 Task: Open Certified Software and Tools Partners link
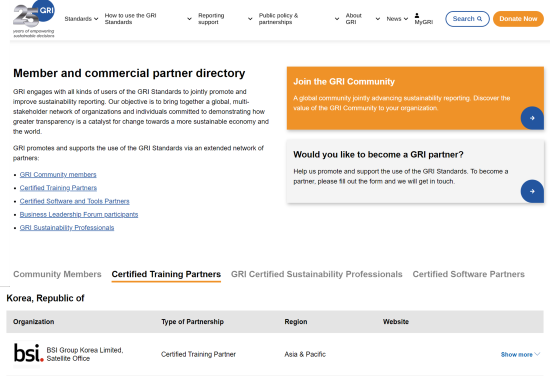pyautogui.click(x=74, y=201)
